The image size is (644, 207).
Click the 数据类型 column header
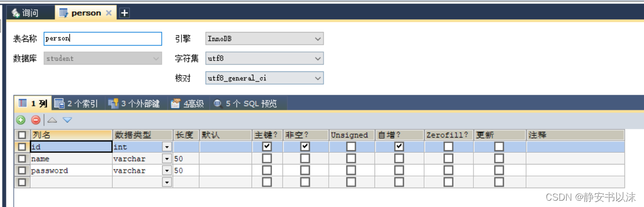click(143, 135)
